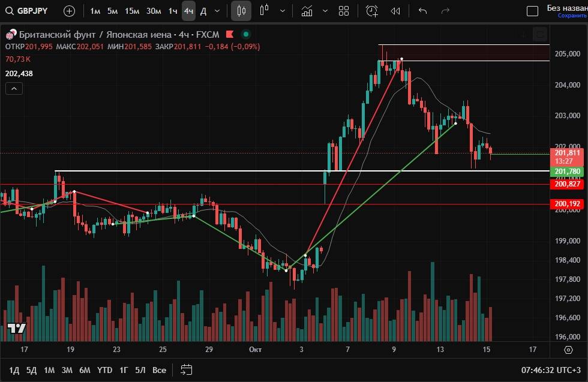Start bar replay with the rewind icon
588x382 pixels.
coord(395,11)
